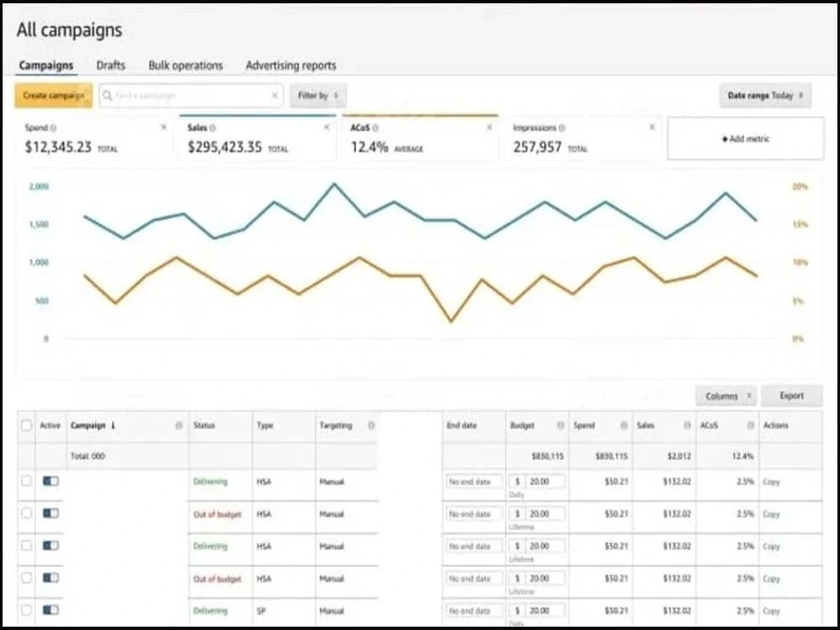Click Copy link in the SP campaign row
Screen dimensions: 840x630
771,611
